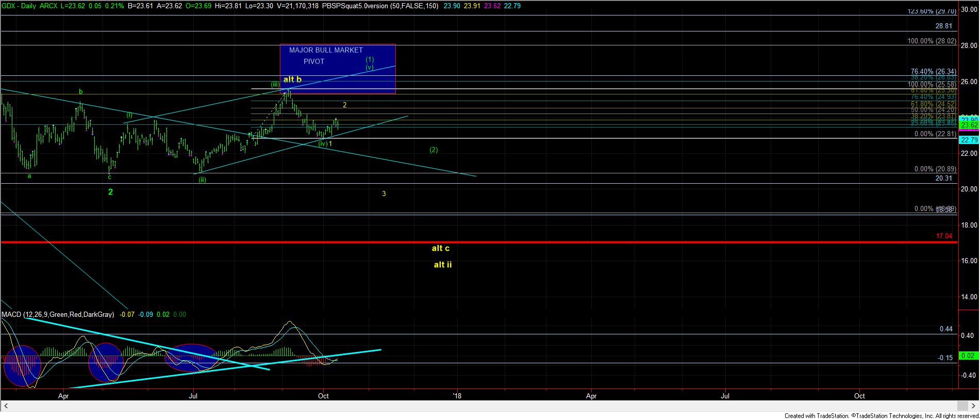The height and width of the screenshot is (419, 980).
Task: Click the "76.40% (26.34)" Fibonacci label
Action: point(934,72)
